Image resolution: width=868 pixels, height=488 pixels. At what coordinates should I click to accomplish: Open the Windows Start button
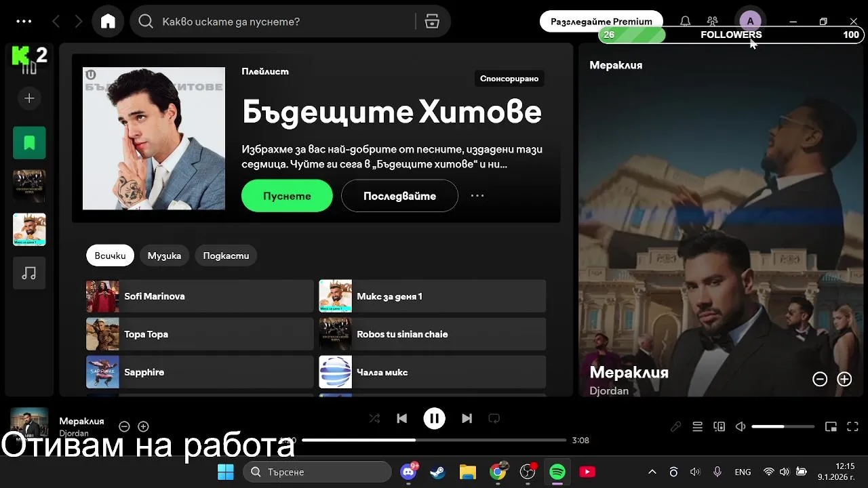coord(225,472)
